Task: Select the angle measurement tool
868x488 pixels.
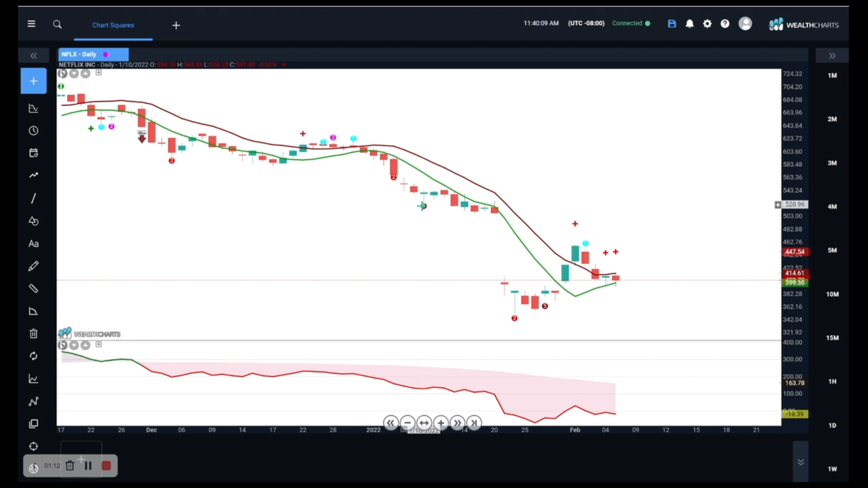Action: click(33, 311)
